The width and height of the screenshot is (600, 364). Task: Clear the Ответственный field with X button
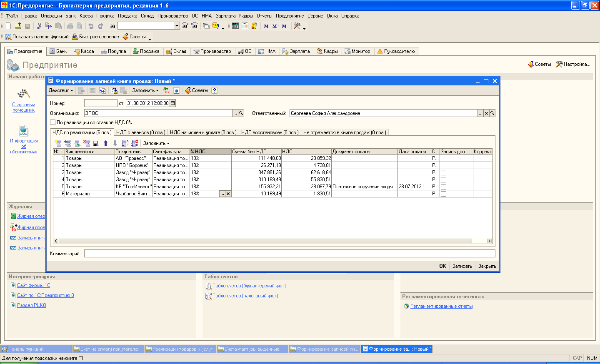point(486,113)
